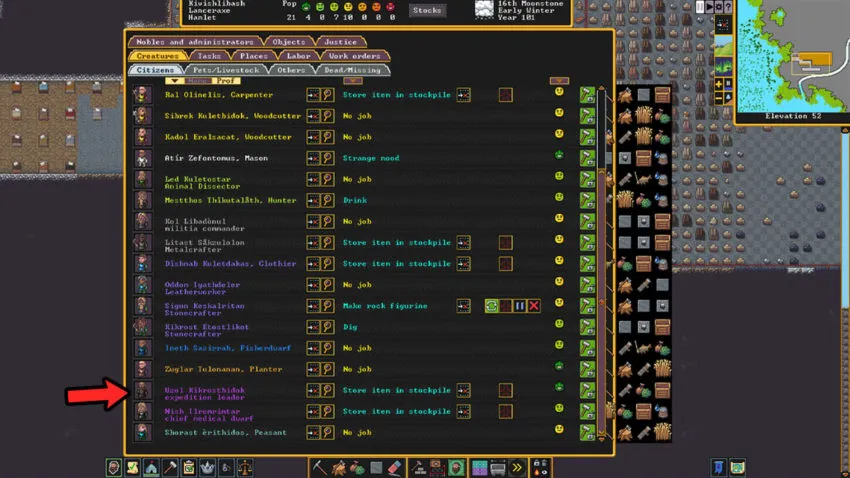Image resolution: width=850 pixels, height=478 pixels.
Task: Pause the Make rock figurine job
Action: pyautogui.click(x=520, y=305)
